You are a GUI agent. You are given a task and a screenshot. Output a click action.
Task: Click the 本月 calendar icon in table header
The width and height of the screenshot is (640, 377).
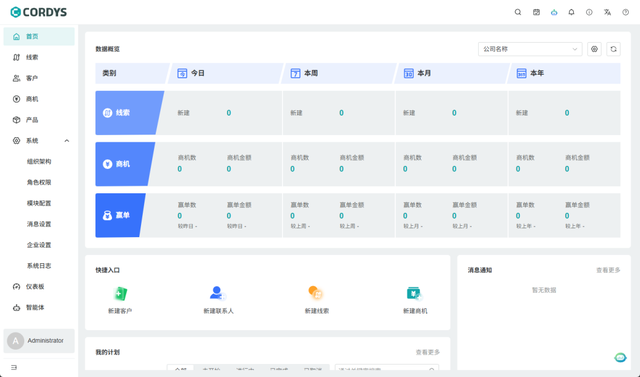(409, 73)
